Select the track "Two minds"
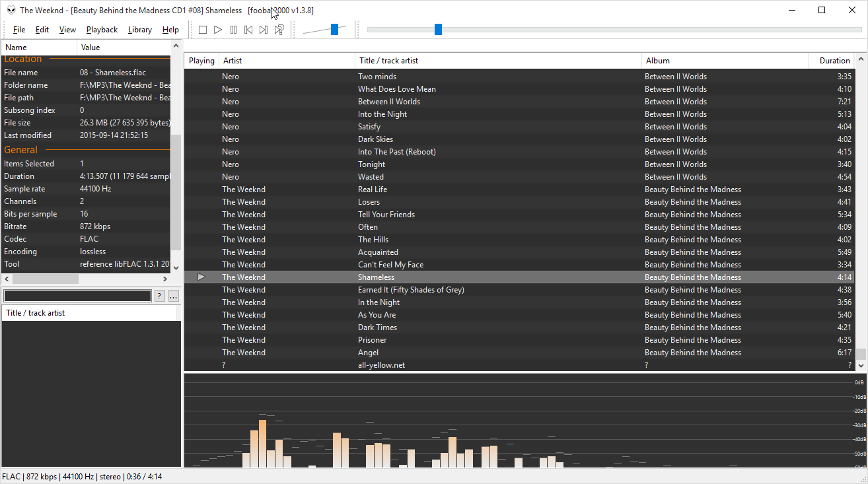 [x=519, y=77]
